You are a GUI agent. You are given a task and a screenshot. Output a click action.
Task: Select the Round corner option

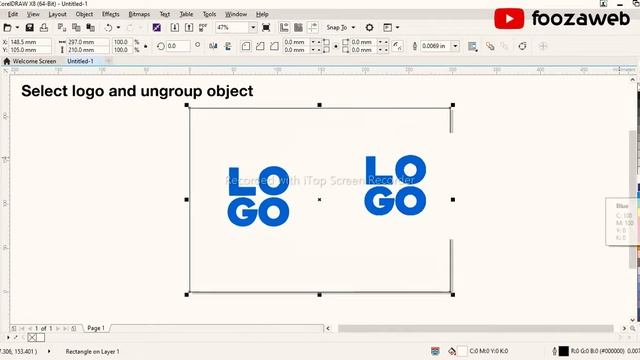pyautogui.click(x=246, y=46)
